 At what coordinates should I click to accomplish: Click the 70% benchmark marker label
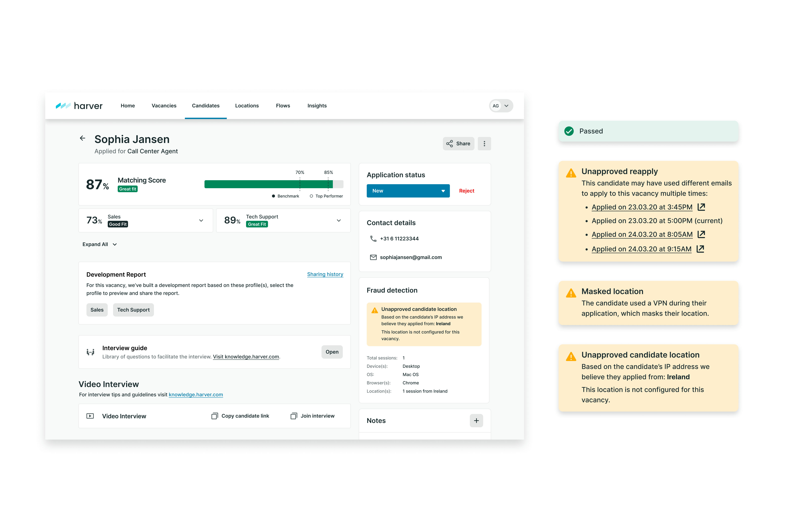300,172
